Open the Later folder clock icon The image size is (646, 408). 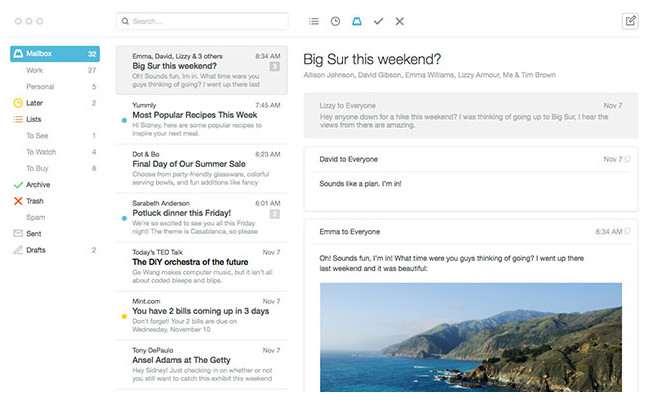[x=18, y=103]
